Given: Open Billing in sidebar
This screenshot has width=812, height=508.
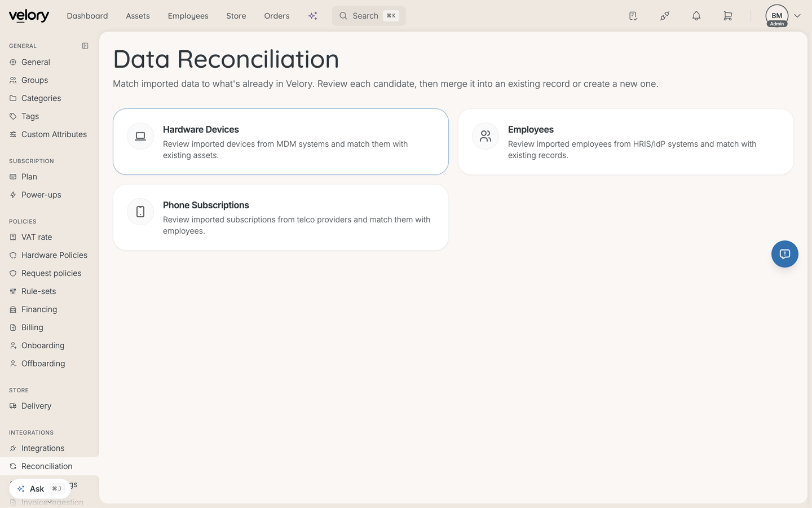Looking at the screenshot, I should pyautogui.click(x=50, y=327).
